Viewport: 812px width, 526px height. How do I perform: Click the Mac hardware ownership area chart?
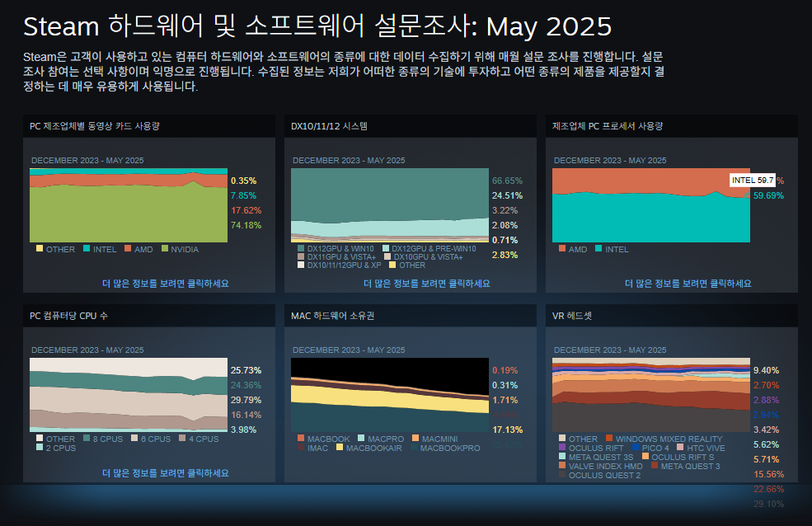tap(390, 394)
